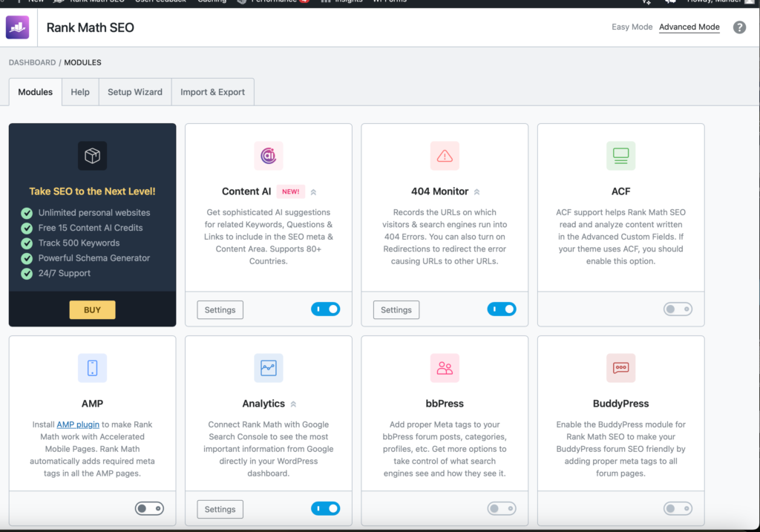Viewport: 760px width, 532px height.
Task: Disable the Content AI module toggle
Action: [x=325, y=309]
